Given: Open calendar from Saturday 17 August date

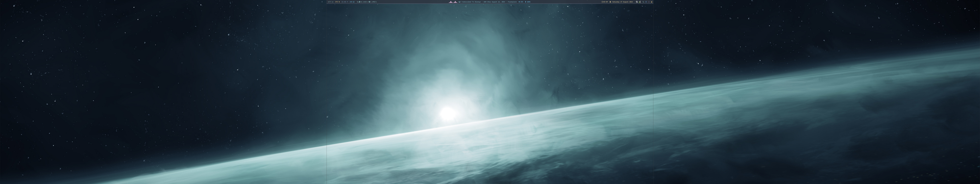Looking at the screenshot, I should click(x=621, y=2).
